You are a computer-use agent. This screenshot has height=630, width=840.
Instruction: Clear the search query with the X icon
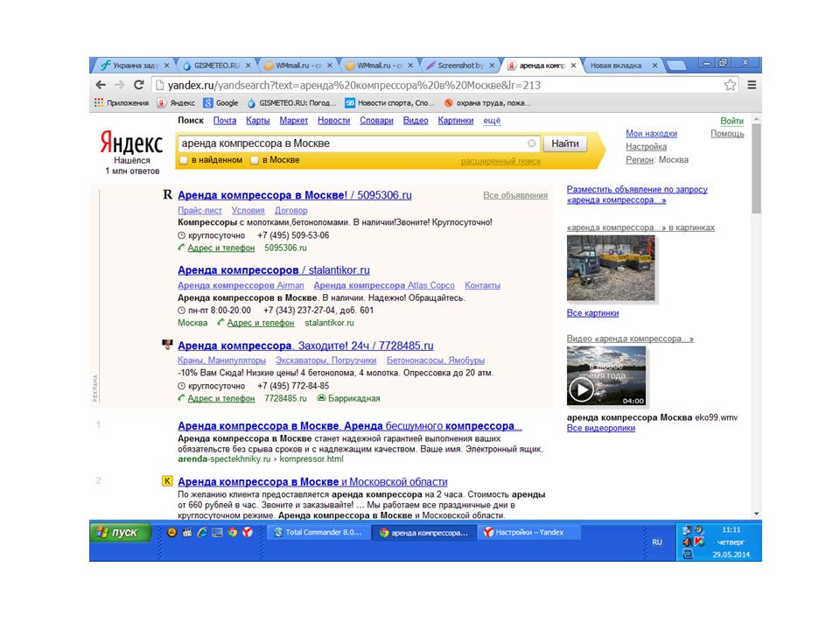pyautogui.click(x=531, y=143)
